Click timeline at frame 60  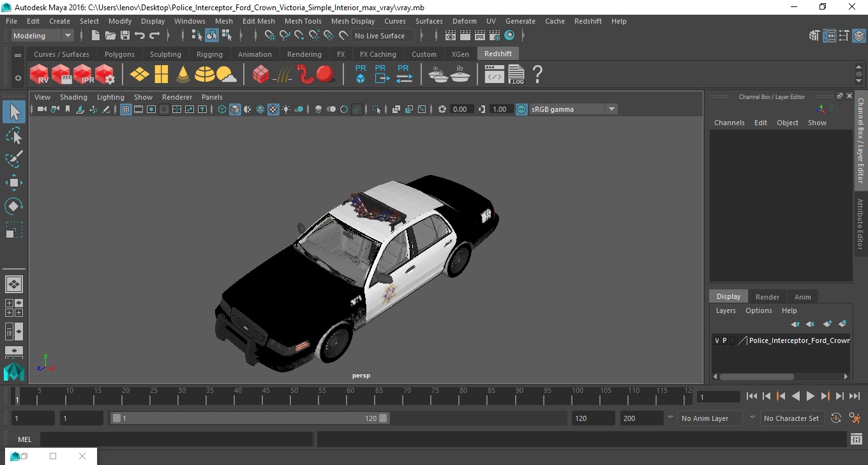[x=351, y=395]
